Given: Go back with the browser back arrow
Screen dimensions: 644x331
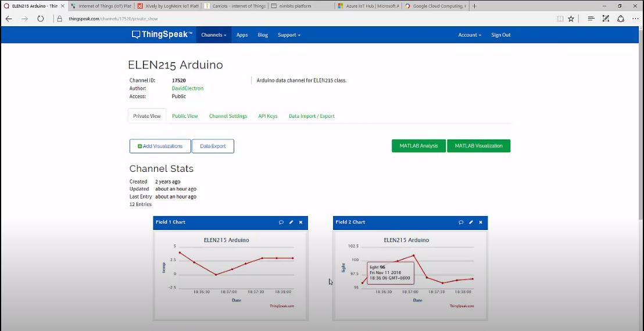Looking at the screenshot, I should pyautogui.click(x=9, y=19).
